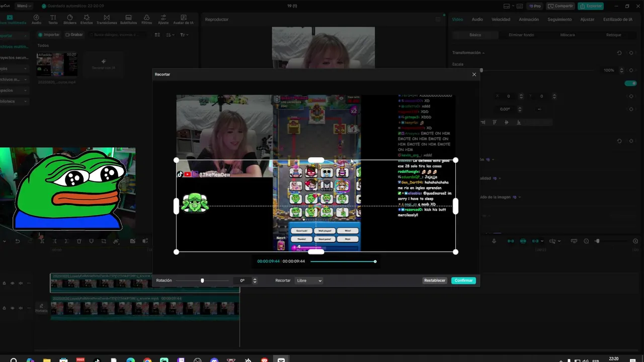Viewport: 644px width, 362px height.
Task: Open Chrome from the Windows taskbar
Action: point(147,360)
